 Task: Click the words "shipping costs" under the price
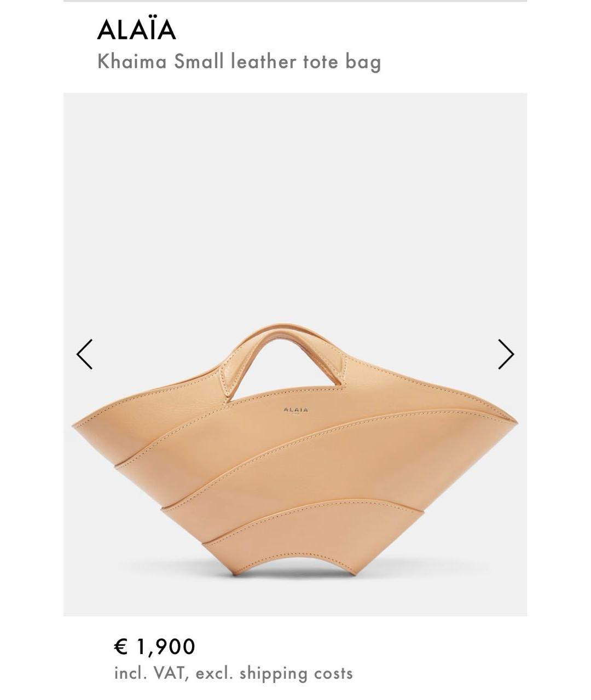click(x=296, y=673)
